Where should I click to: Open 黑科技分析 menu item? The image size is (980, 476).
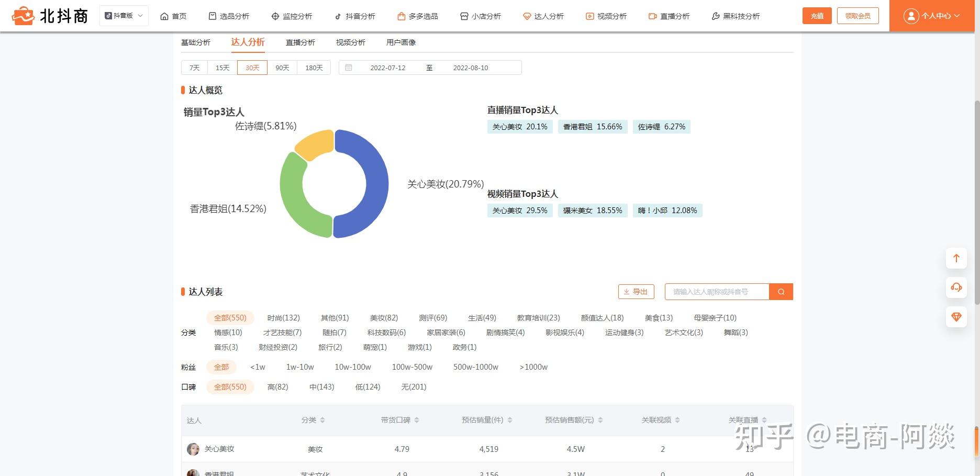point(736,16)
